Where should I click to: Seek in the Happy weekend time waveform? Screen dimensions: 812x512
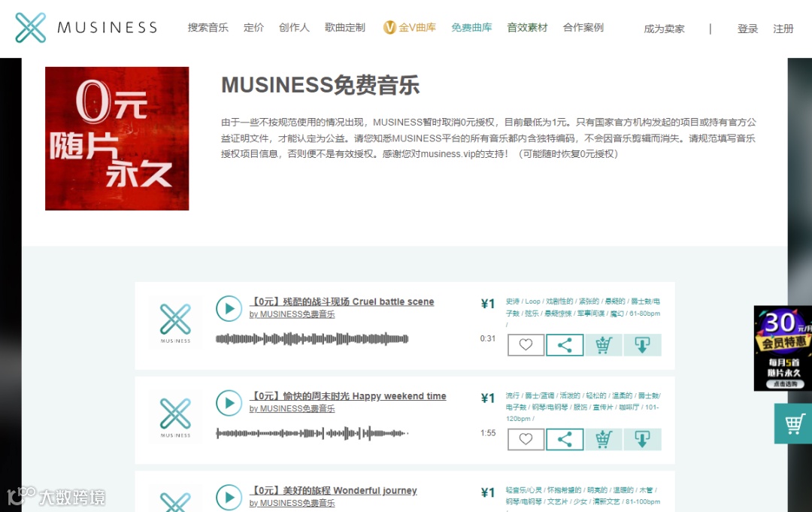pos(312,433)
